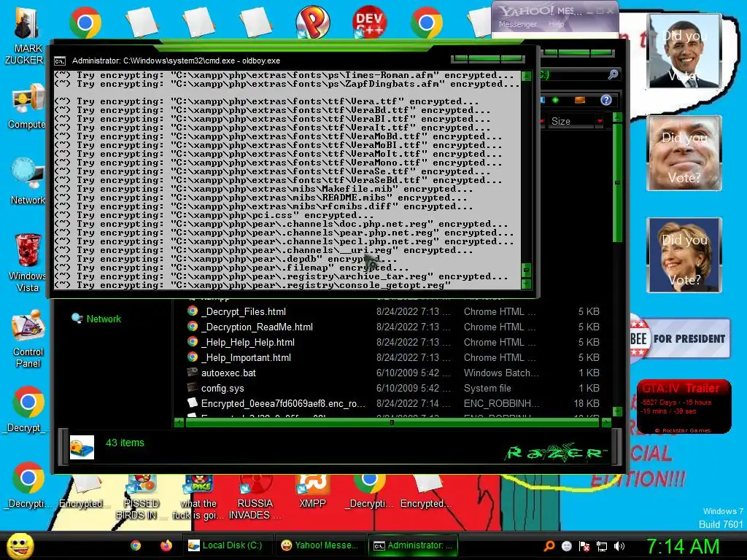This screenshot has height=560, width=747.
Task: Open the Windows Vista recycle bin icon
Action: click(27, 262)
